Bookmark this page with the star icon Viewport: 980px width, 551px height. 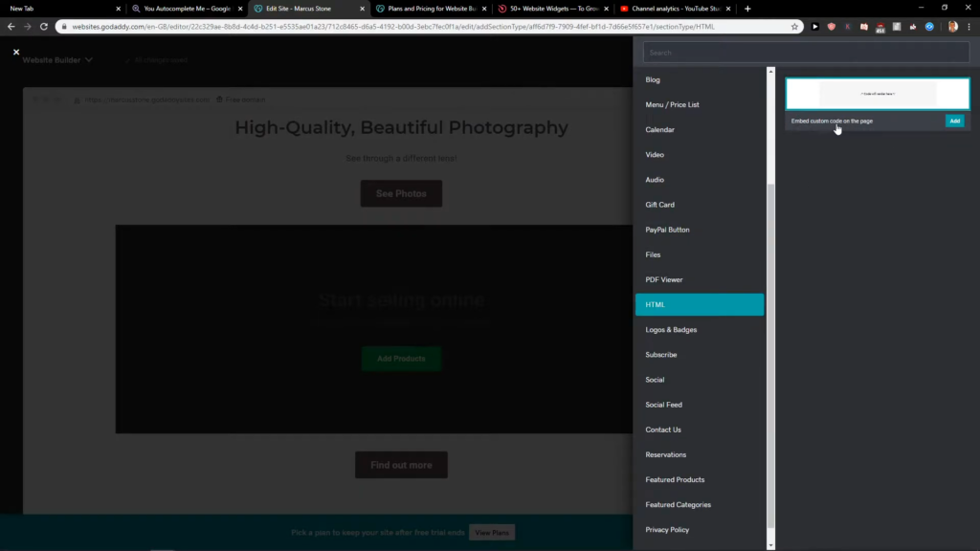pyautogui.click(x=794, y=27)
